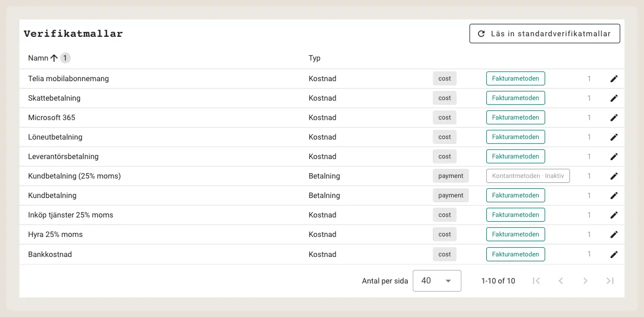Edit the Löneutbetalning template
The width and height of the screenshot is (644, 317).
click(614, 137)
